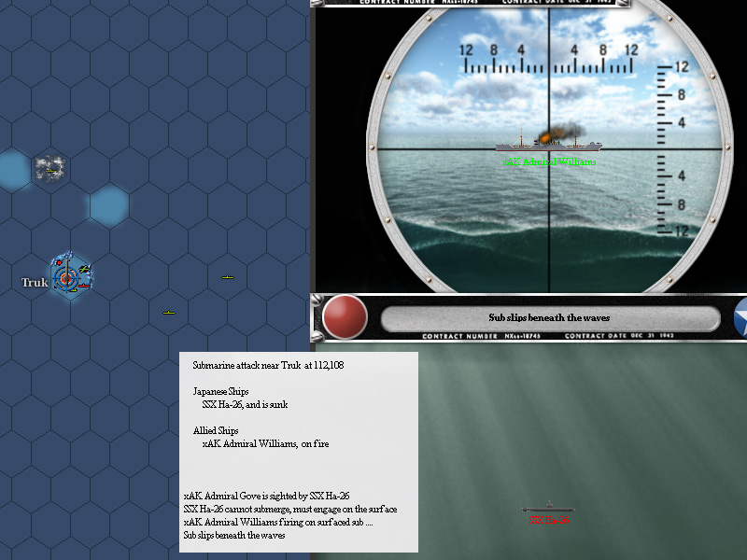
Task: Click the small red ship icon in Truk hex
Action: point(84,286)
